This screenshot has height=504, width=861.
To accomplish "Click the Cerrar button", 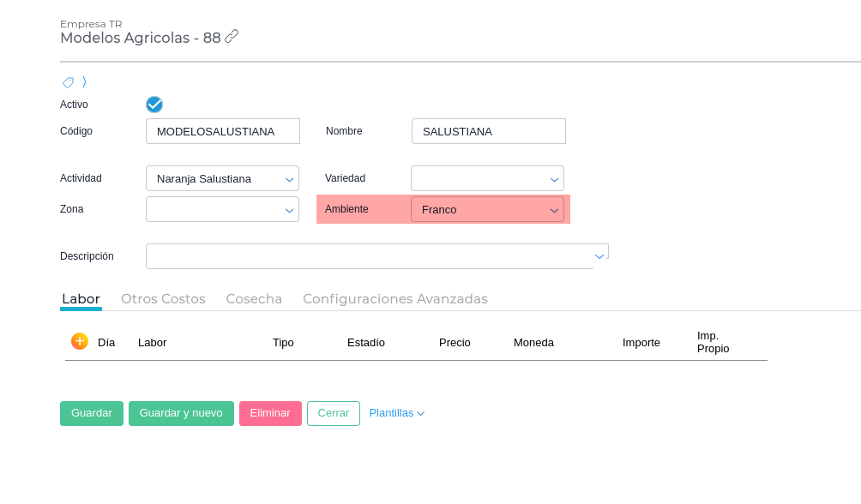I will tap(333, 413).
